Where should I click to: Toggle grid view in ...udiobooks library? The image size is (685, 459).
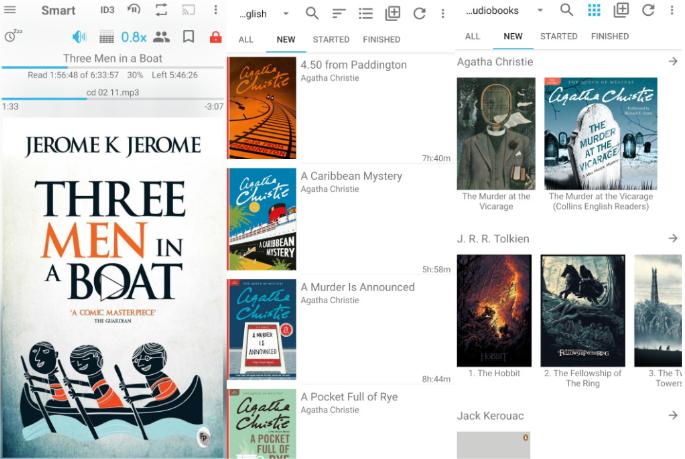(594, 10)
